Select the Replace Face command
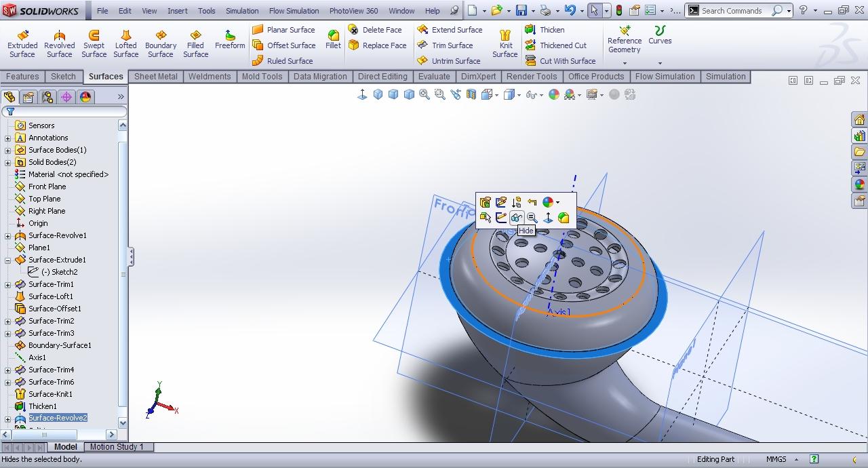Screen dimensions: 868x468 (x=376, y=45)
